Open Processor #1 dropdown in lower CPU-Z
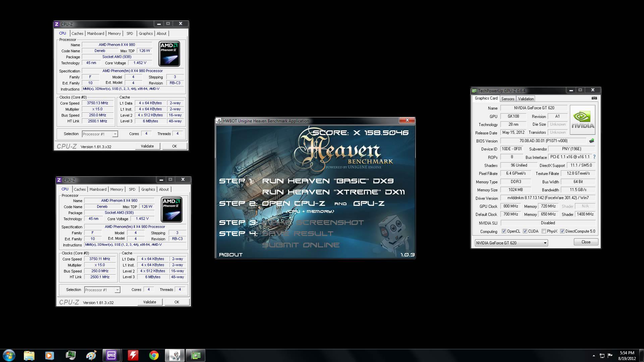The width and height of the screenshot is (644, 362). pos(102,290)
